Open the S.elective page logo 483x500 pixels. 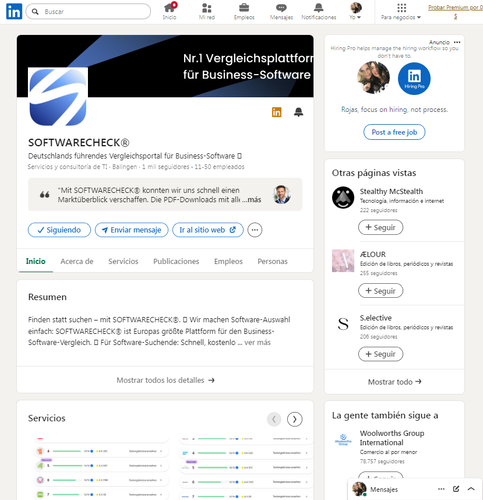tap(343, 324)
